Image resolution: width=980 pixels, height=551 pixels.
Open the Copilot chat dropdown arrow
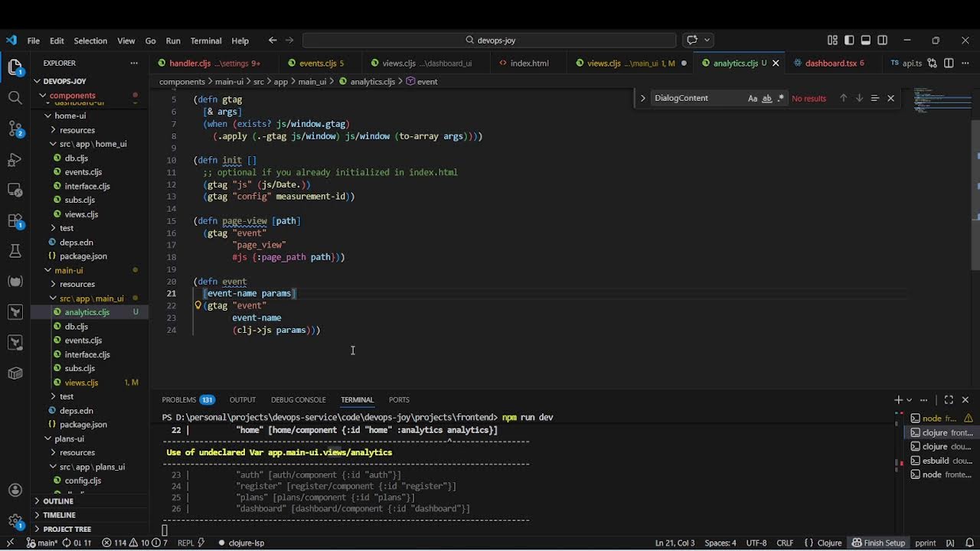pos(707,41)
